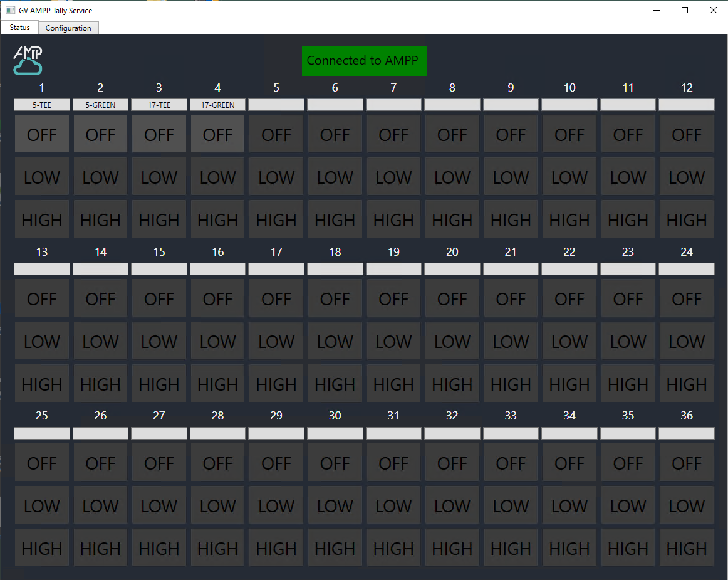The image size is (728, 580).
Task: Click the empty name field for tally 25
Action: click(x=42, y=433)
